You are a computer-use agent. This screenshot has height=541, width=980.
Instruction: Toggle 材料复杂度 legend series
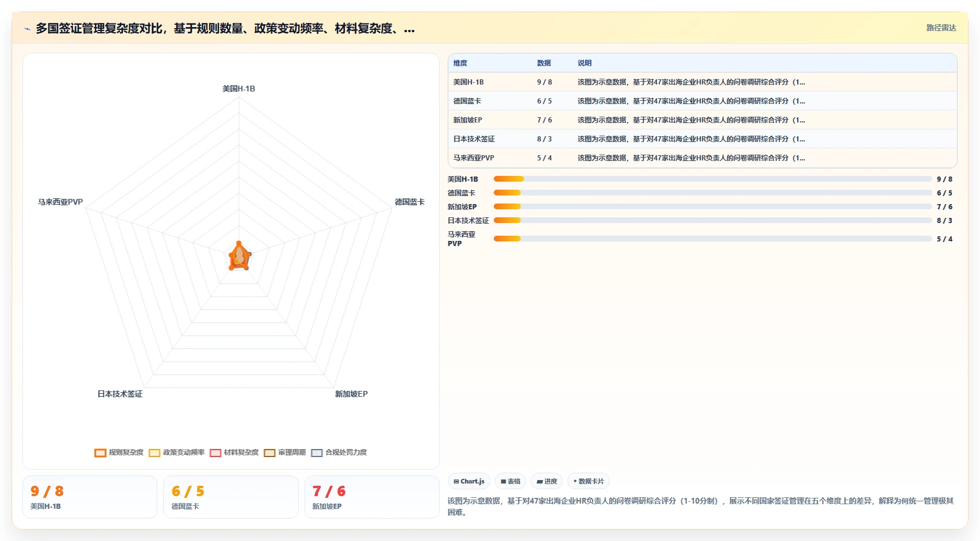[234, 452]
